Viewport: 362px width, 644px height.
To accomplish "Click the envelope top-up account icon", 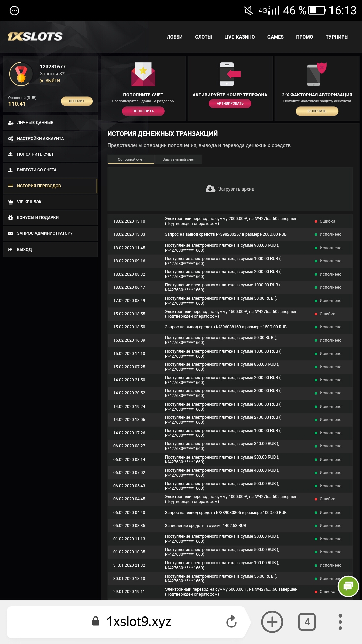I will [x=143, y=74].
